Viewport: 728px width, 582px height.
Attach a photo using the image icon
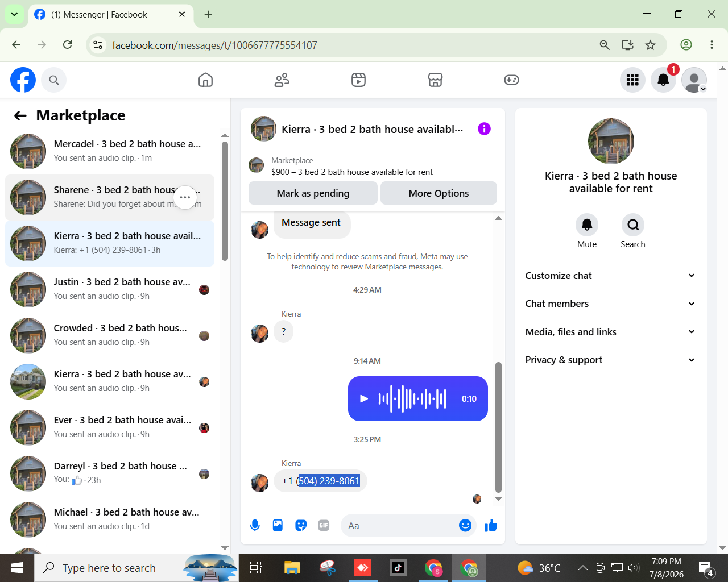[278, 526]
